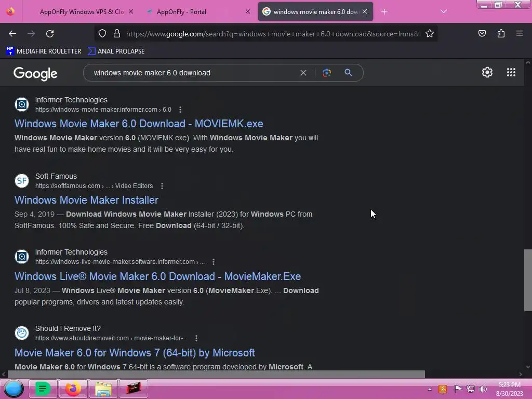Select the windows movie maker 6.0 tab

click(x=315, y=12)
